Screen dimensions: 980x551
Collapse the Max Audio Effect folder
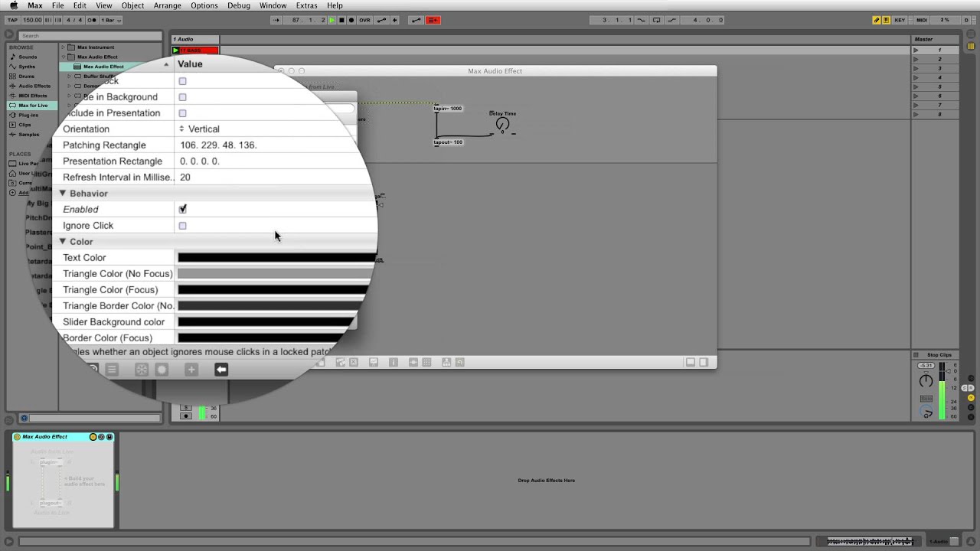pos(64,57)
